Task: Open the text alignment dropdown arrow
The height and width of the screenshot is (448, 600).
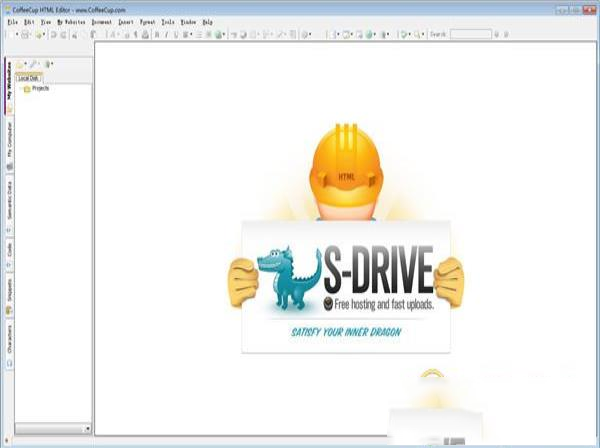Action: (x=191, y=35)
